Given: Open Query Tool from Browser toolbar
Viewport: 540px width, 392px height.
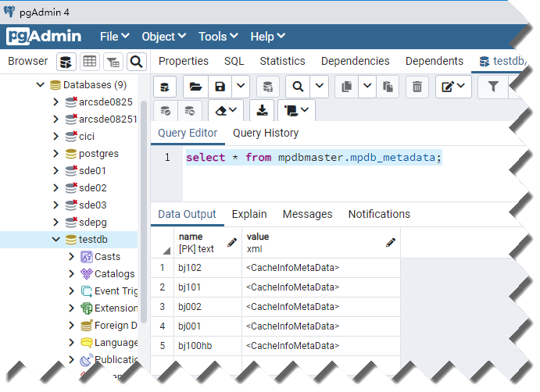Looking at the screenshot, I should [66, 62].
